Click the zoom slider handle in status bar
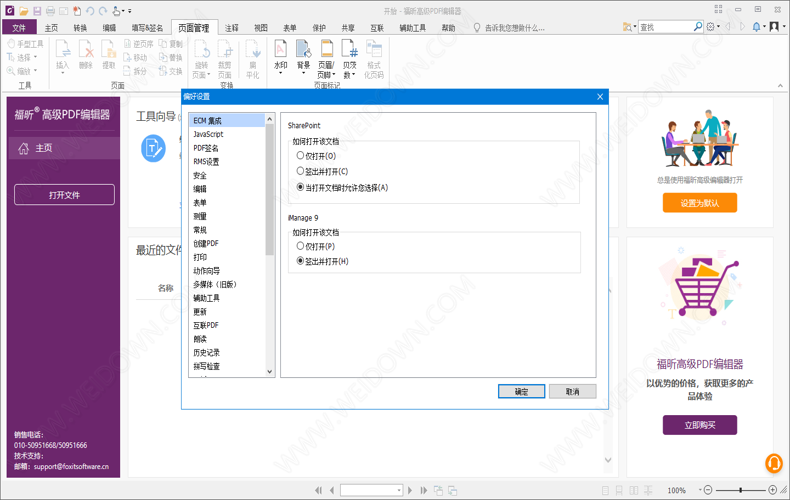790x500 pixels. point(740,490)
